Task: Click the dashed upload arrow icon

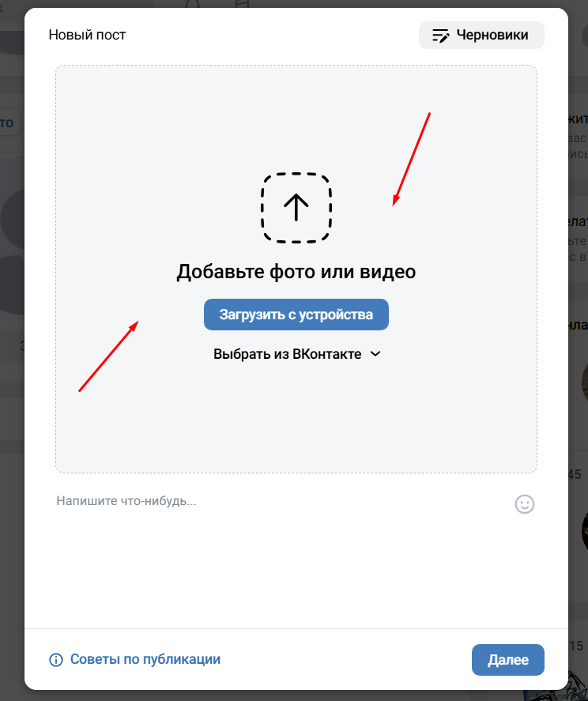Action: [296, 208]
